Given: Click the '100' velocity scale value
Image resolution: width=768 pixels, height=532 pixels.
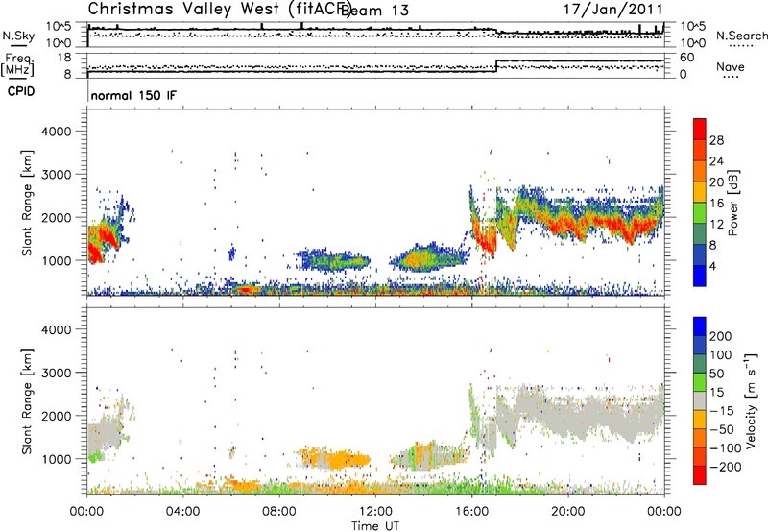Looking at the screenshot, I should 721,355.
